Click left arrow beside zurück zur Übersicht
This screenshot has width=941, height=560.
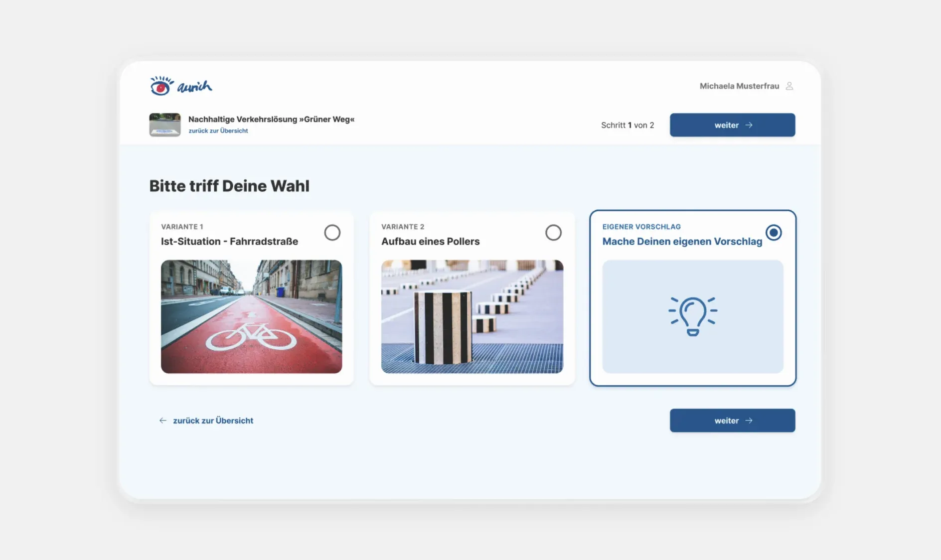pyautogui.click(x=162, y=420)
